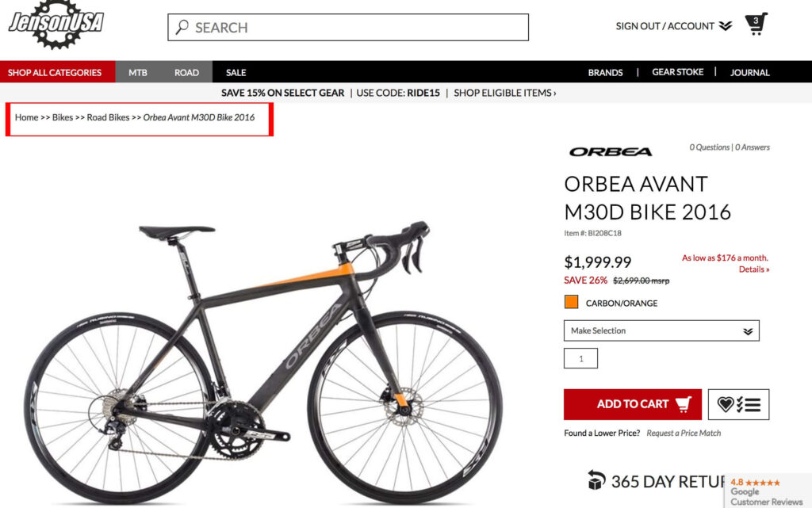Select the MTB navigation tab

(138, 72)
